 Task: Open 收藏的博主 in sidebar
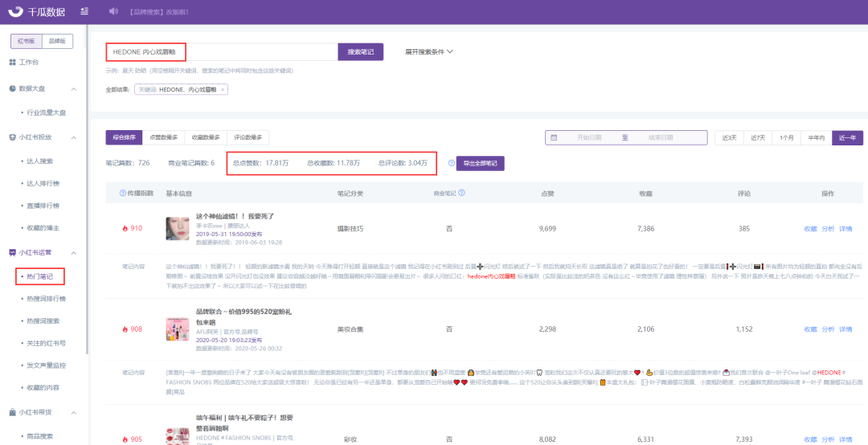point(43,227)
